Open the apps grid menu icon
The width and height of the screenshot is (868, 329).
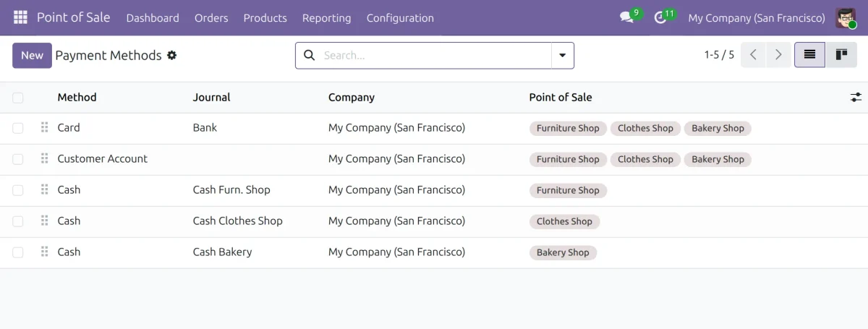(x=20, y=17)
